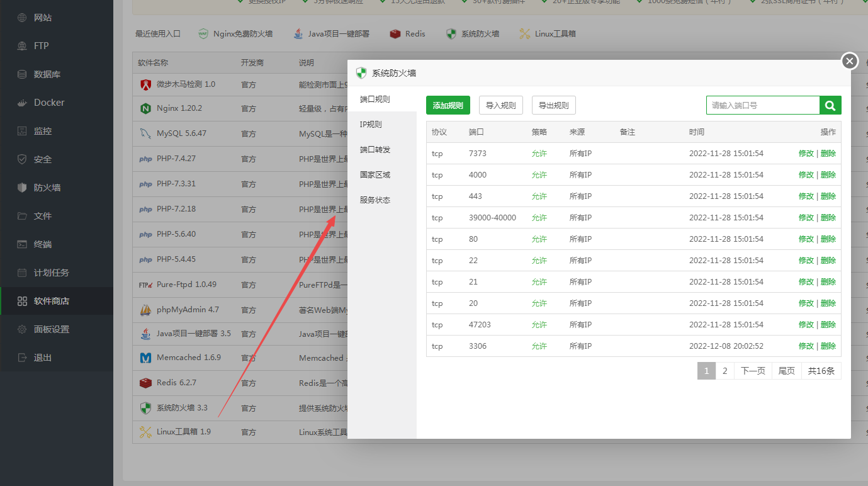Click the Memcached 1.6.9 icon
Viewport: 868px width, 486px height.
145,358
